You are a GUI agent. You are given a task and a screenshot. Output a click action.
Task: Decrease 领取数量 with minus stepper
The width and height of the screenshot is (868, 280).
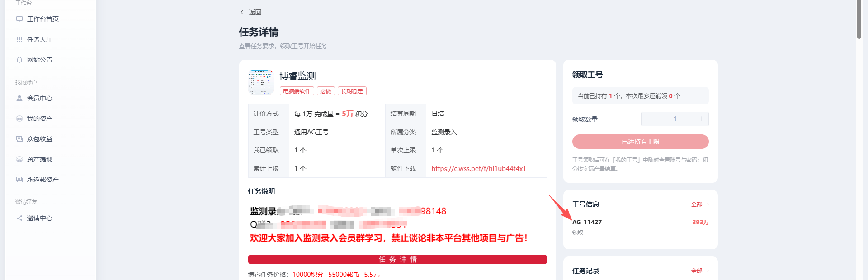coord(648,119)
